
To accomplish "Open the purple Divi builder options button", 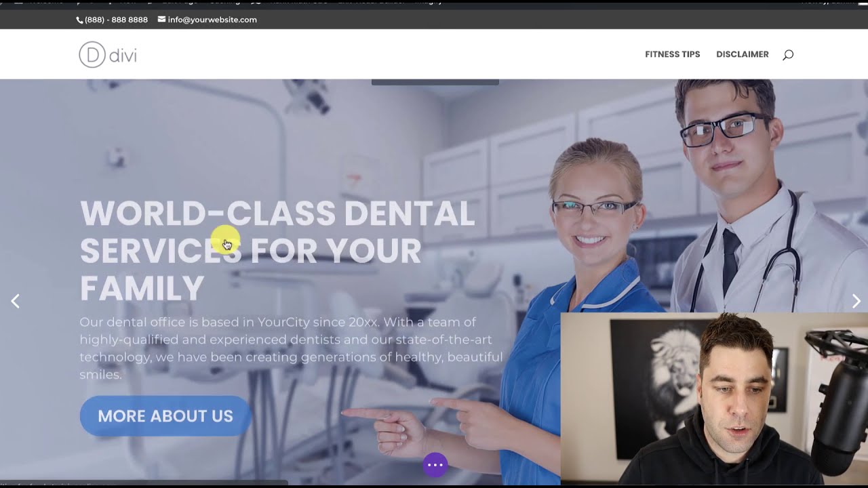I will (435, 465).
